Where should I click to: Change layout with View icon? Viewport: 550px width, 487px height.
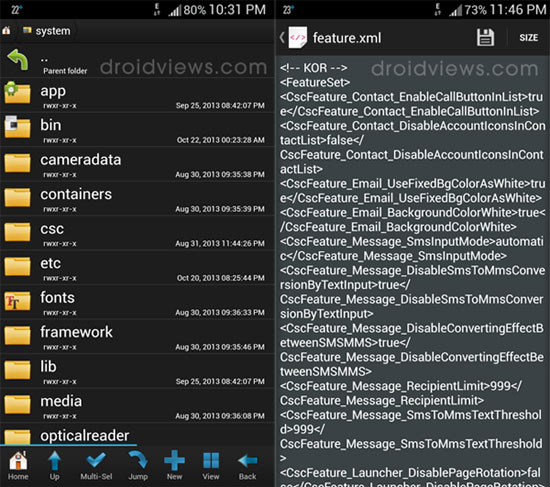coord(211,466)
